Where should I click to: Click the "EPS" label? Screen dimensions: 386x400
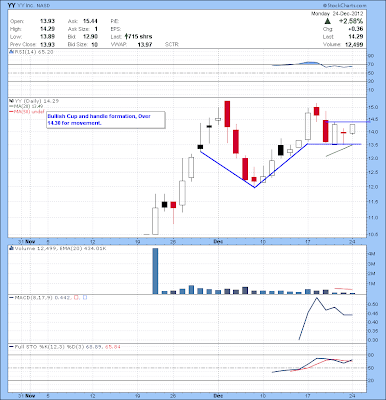(x=115, y=29)
